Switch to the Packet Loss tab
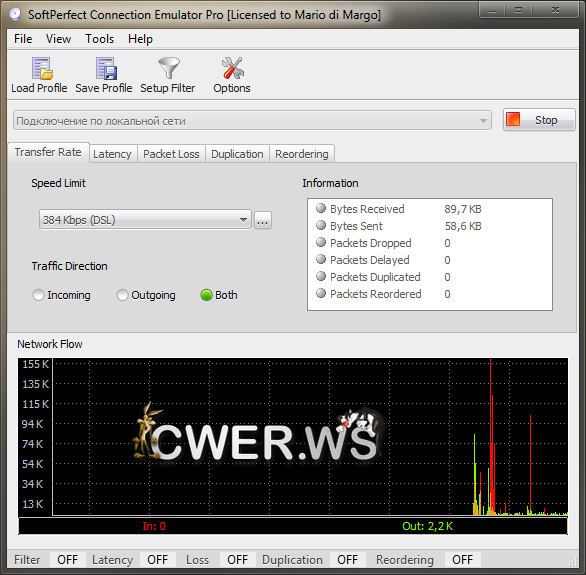Screen dimensions: 586x575 (x=171, y=154)
